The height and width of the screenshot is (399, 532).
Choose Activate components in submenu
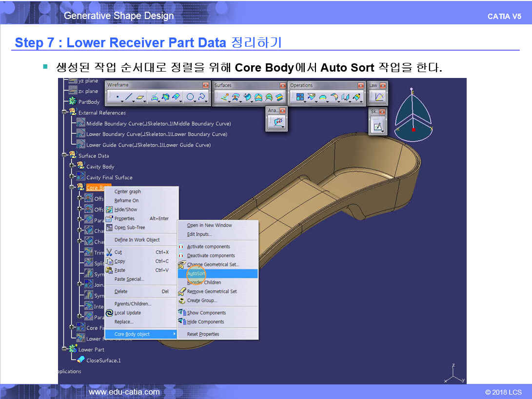(x=208, y=247)
